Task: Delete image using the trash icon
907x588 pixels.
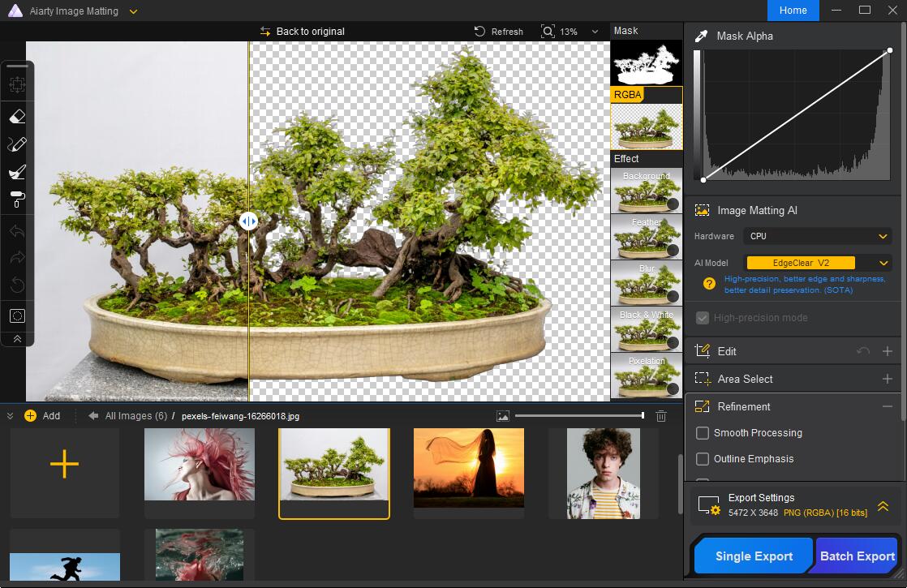Action: pos(661,416)
